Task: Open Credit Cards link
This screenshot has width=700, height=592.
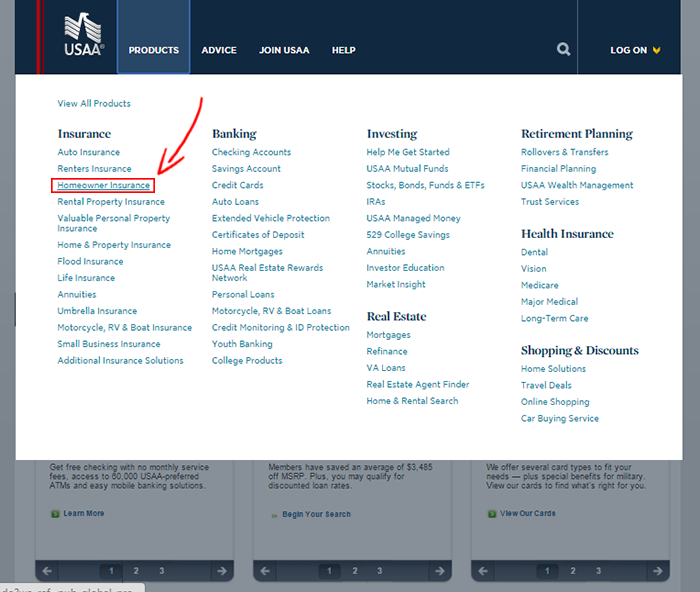Action: (x=238, y=185)
